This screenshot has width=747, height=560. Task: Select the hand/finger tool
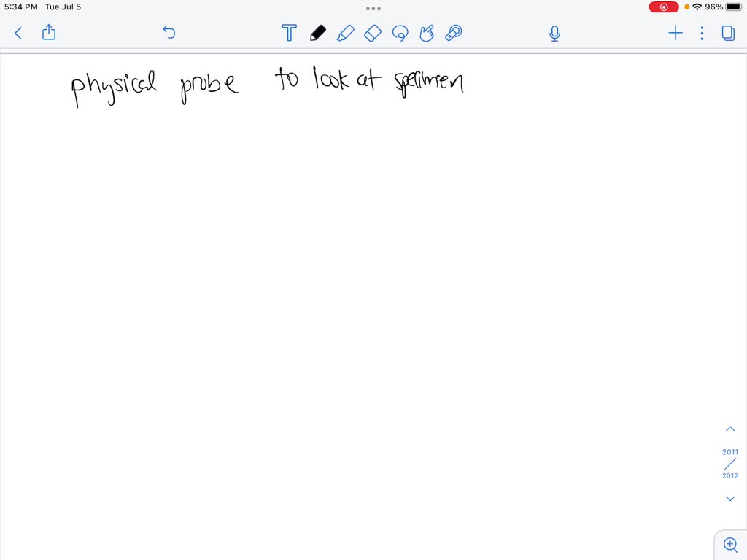[x=427, y=33]
